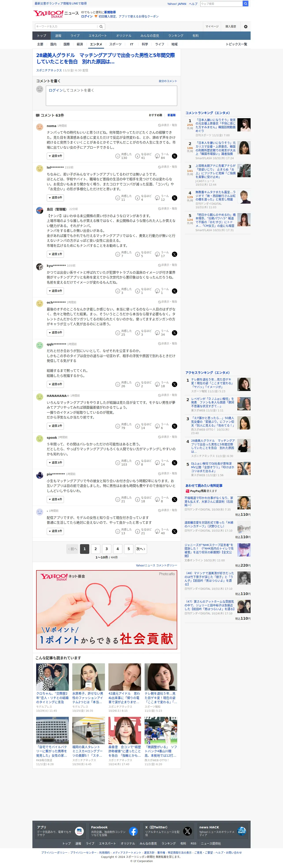This screenshot has width=283, height=868.
Task: Expand 返信4件 on pia******** comment
Action: [x=55, y=499]
